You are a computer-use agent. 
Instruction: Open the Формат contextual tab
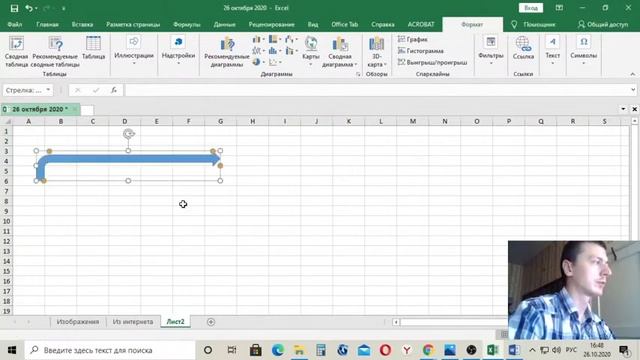(472, 24)
